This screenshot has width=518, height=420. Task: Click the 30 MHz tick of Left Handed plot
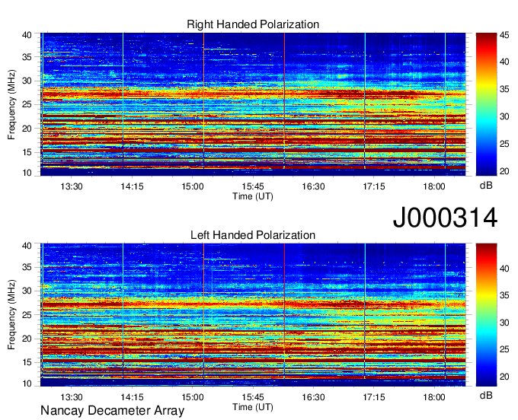(27, 291)
